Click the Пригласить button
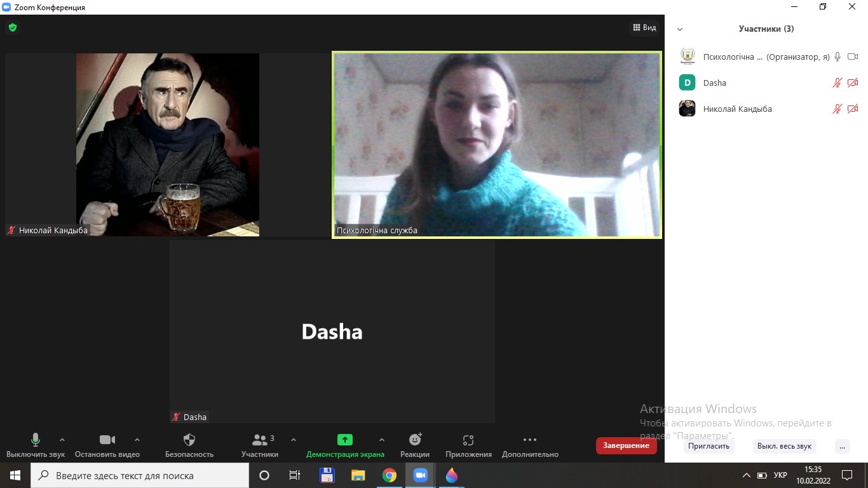The width and height of the screenshot is (868, 488). [709, 446]
